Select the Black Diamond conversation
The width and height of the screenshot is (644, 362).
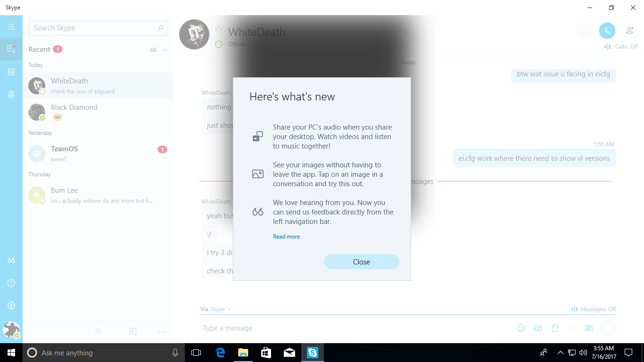[x=98, y=112]
